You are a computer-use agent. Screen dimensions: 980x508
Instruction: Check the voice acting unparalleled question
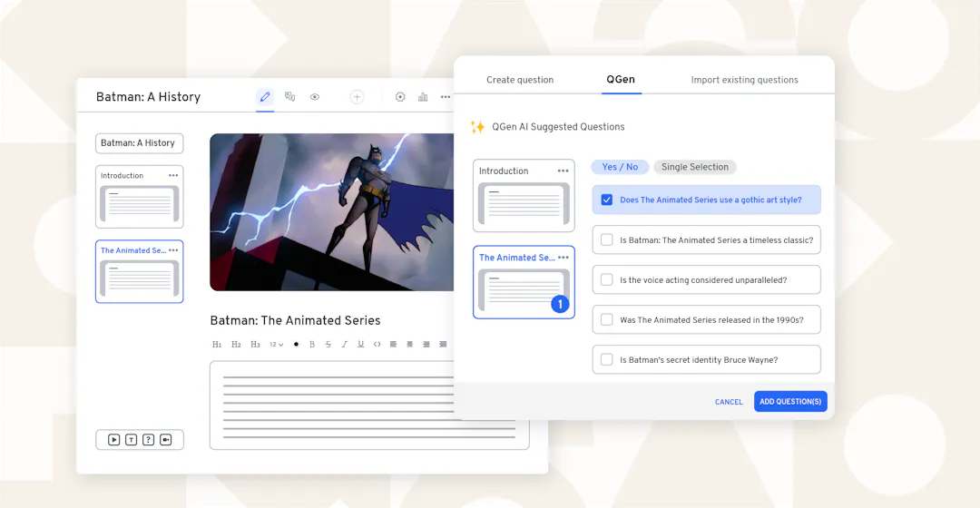coord(607,280)
